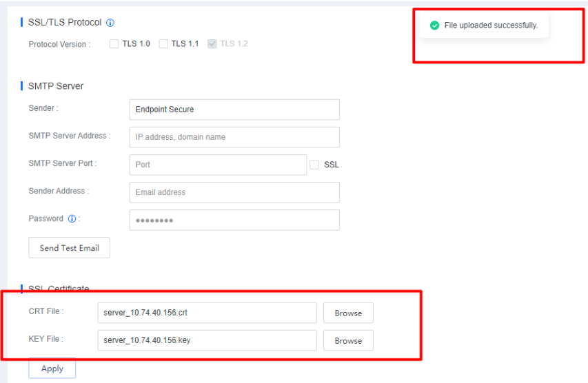Image resolution: width=588 pixels, height=383 pixels.
Task: Click the 'Sender Address :' label
Action: pyautogui.click(x=59, y=191)
